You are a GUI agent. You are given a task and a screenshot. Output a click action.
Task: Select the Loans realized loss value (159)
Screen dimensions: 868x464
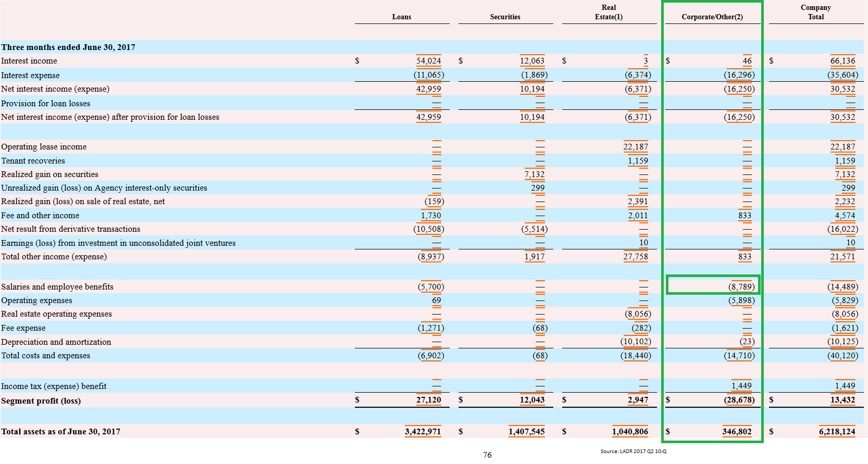pos(434,202)
